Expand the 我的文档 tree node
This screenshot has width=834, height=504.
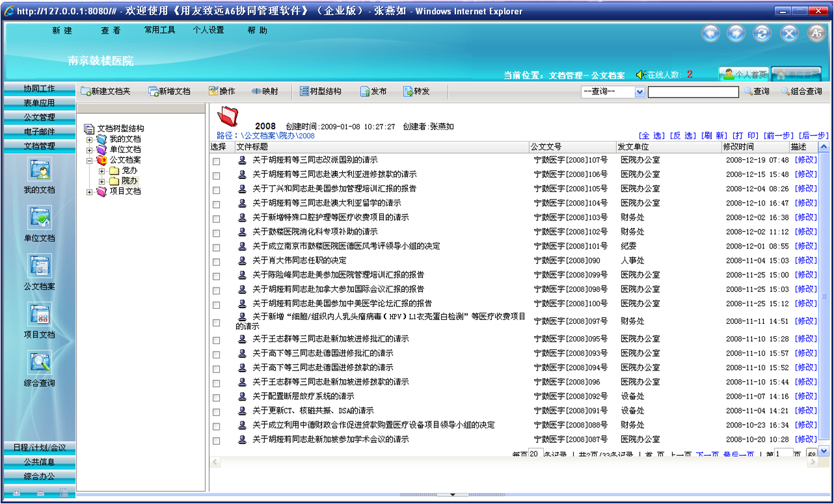pos(90,139)
